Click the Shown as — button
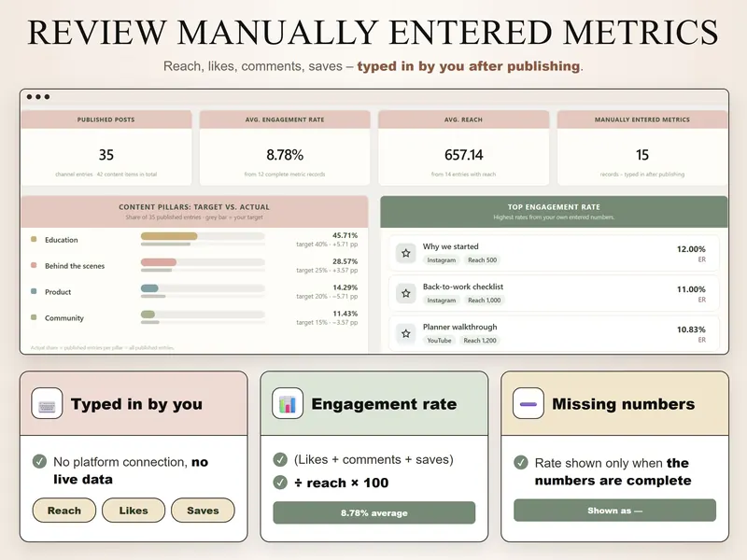The image size is (747, 560). click(614, 511)
